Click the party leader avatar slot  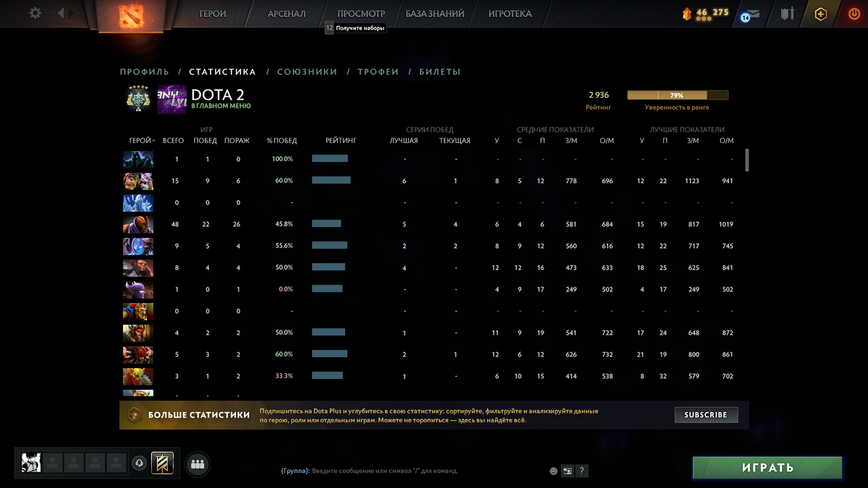tap(31, 463)
